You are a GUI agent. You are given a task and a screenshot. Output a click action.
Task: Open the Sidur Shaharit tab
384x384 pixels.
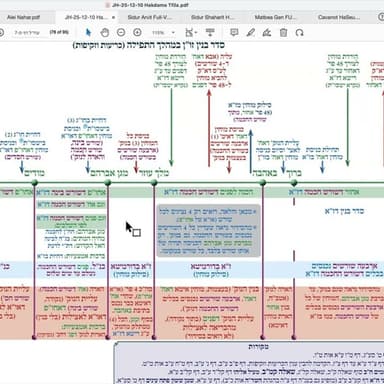(213, 17)
